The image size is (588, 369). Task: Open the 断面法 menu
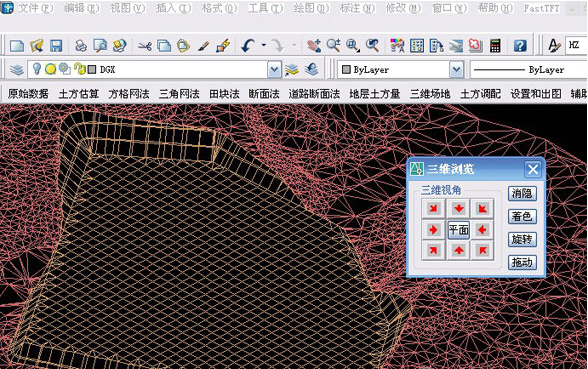click(264, 94)
